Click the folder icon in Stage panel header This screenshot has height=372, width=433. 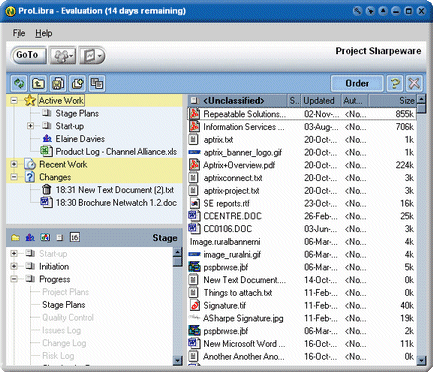point(15,237)
